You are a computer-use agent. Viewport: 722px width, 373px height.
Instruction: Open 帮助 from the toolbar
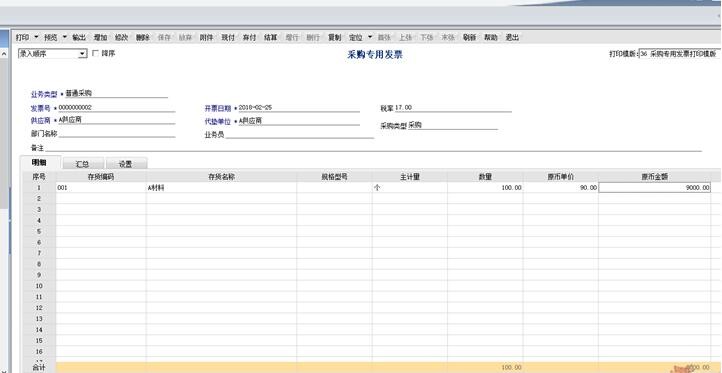(490, 37)
